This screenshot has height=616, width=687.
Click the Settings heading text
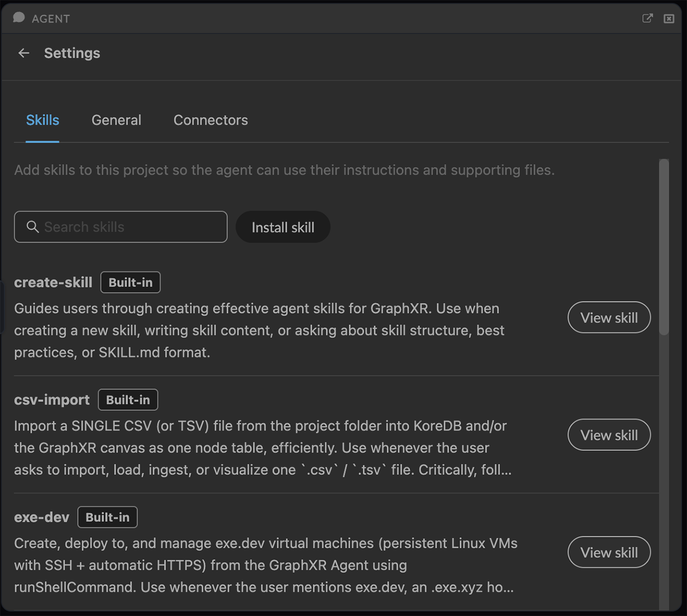(x=72, y=53)
